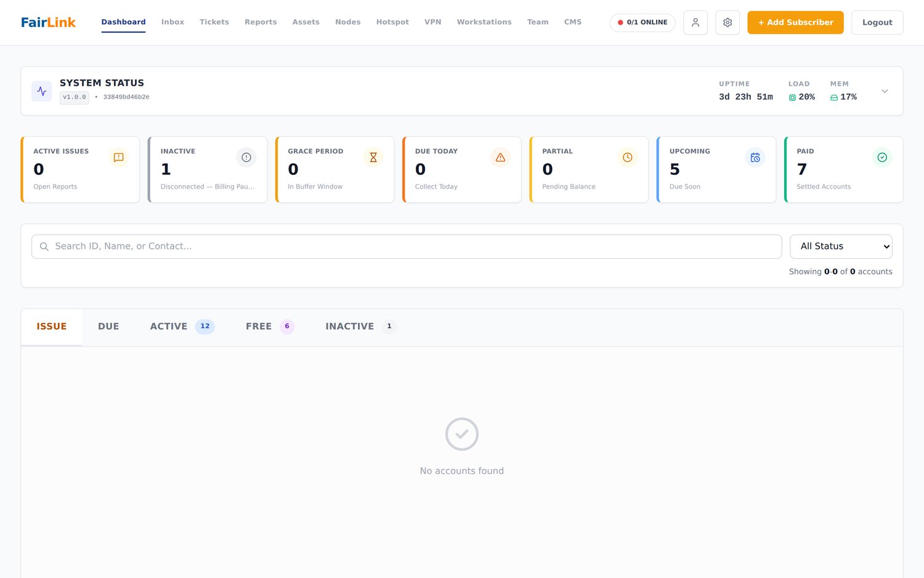Click the 1 badge on INACTIVE tab
The width and height of the screenshot is (924, 578).
click(389, 327)
